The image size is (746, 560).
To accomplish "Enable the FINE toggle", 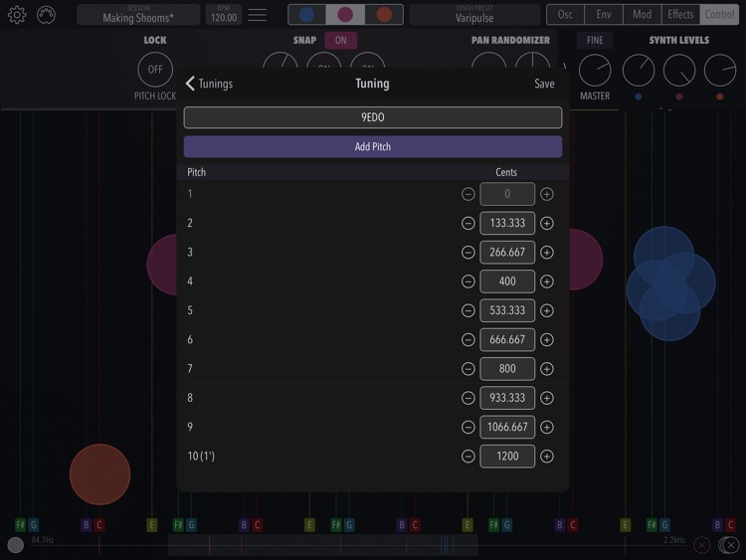I will pos(595,41).
